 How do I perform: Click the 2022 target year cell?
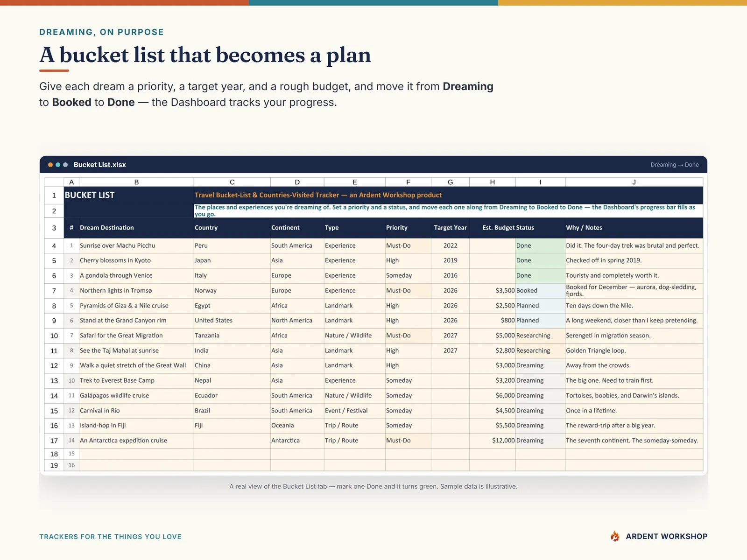(451, 245)
